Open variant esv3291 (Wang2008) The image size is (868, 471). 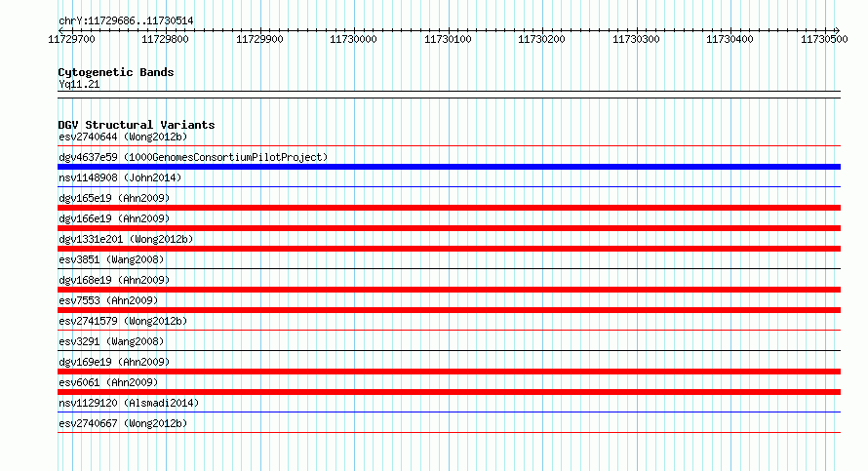(x=111, y=341)
